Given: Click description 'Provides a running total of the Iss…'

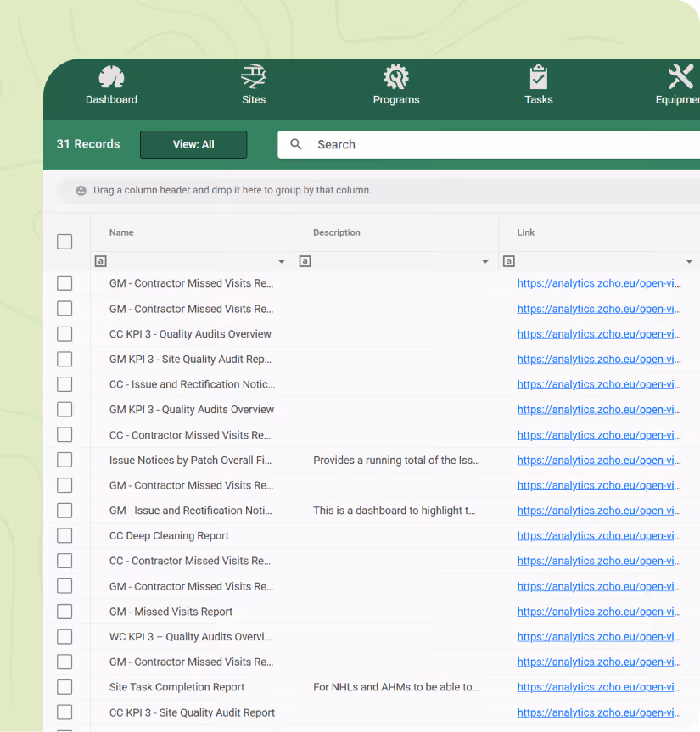Looking at the screenshot, I should [396, 461].
